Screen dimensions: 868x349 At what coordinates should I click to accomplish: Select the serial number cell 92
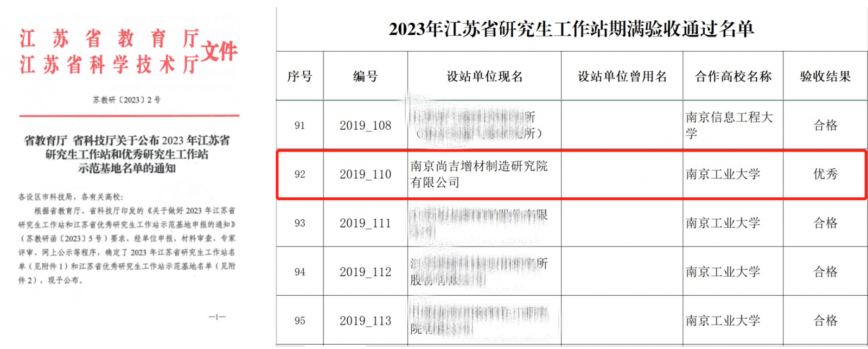pos(299,174)
